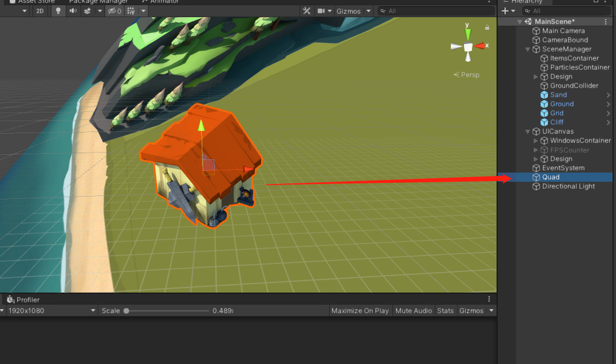Screen dimensions: 616x364
Task: Switch to Package Manager tab
Action: coord(98,2)
